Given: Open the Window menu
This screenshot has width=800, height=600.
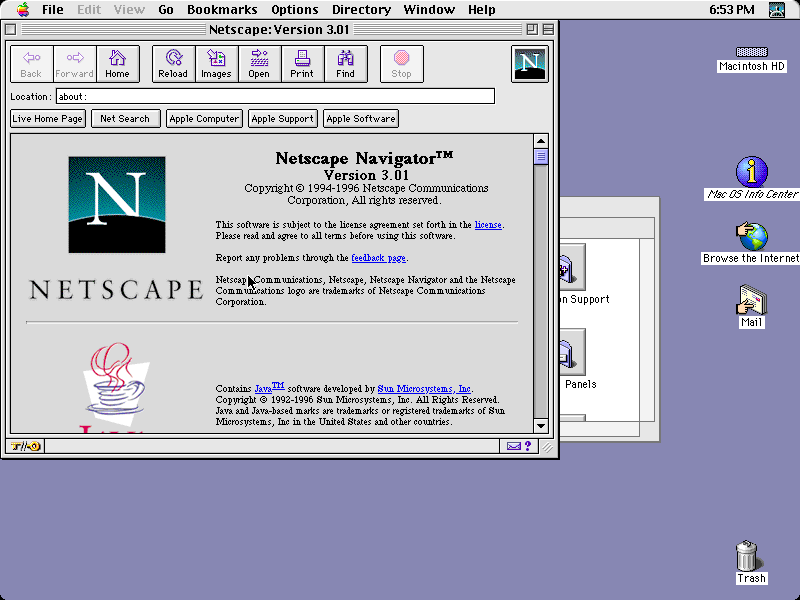Looking at the screenshot, I should 429,9.
